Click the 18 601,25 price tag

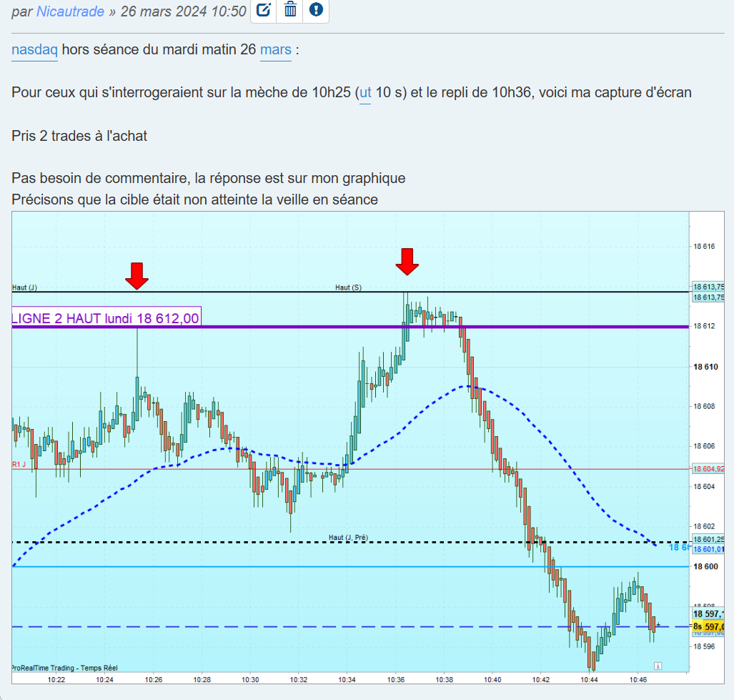tap(708, 539)
